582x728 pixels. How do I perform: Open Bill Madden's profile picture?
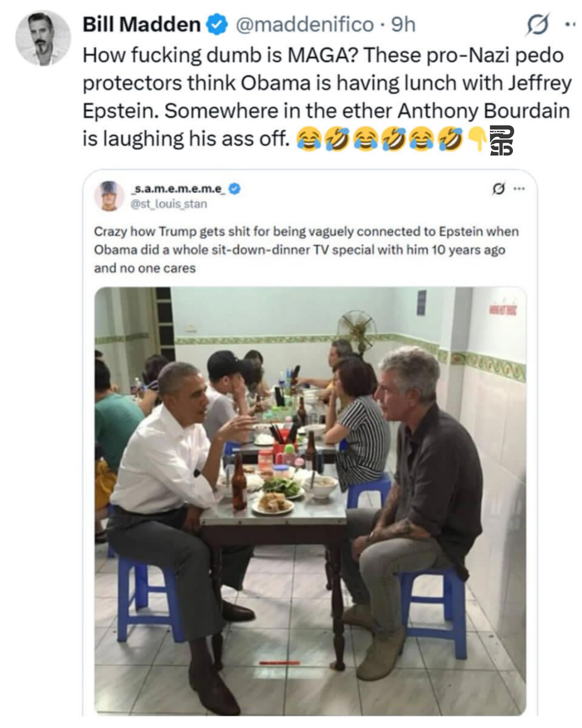(x=43, y=38)
